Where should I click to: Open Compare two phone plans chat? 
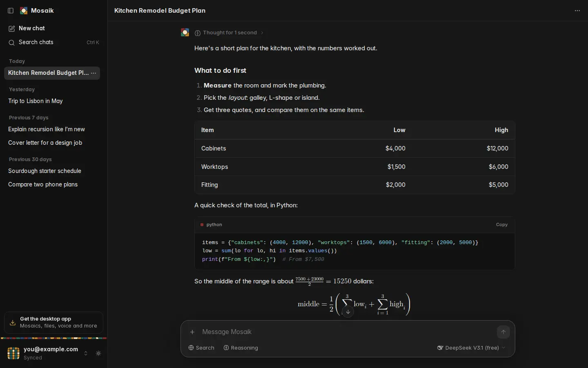point(52,184)
